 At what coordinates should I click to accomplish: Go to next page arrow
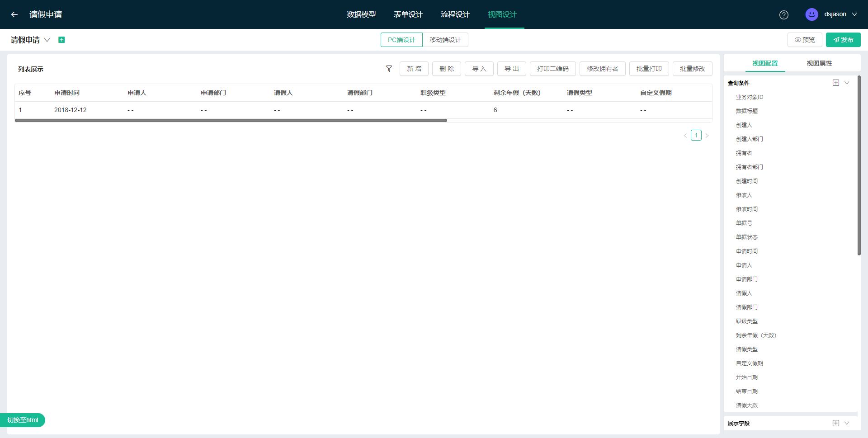tap(707, 135)
